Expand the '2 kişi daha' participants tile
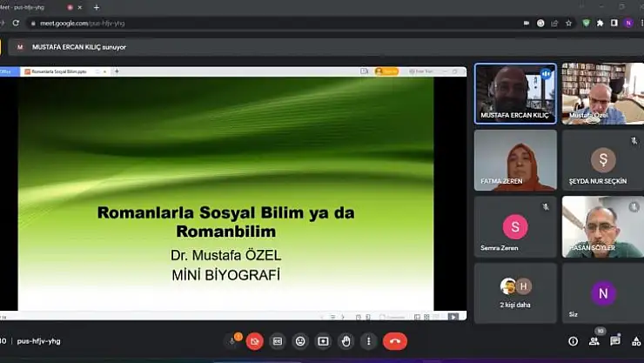This screenshot has height=363, width=644. point(515,292)
